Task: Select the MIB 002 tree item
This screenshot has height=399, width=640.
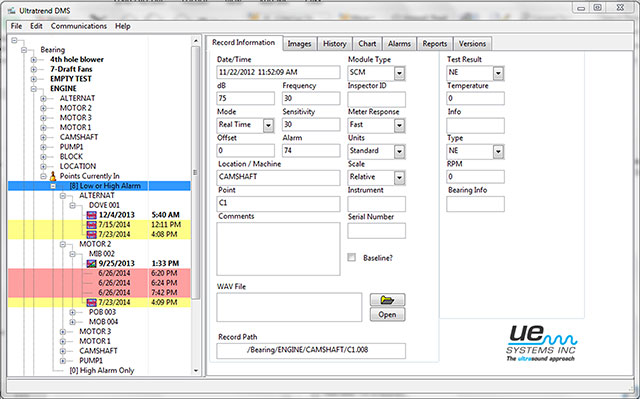Action: coord(102,254)
